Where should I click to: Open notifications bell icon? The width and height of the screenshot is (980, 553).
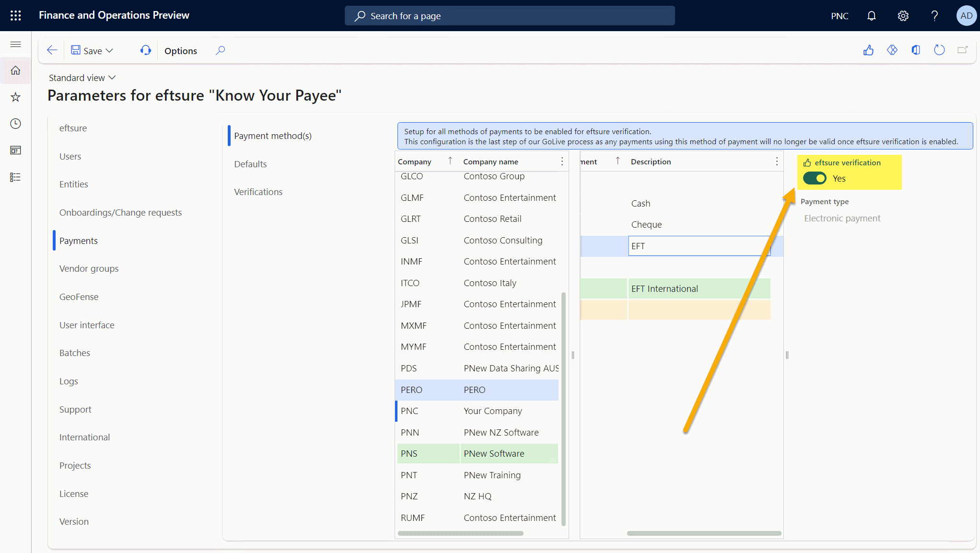pos(871,16)
